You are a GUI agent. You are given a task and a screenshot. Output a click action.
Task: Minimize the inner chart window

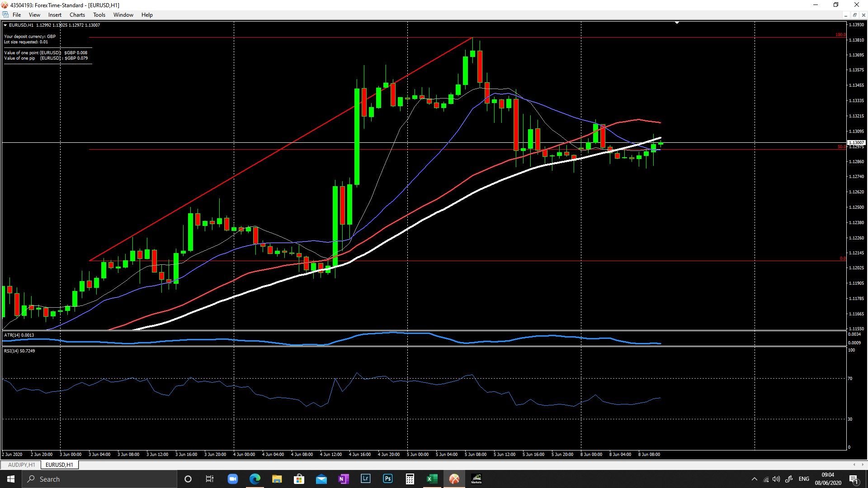click(x=845, y=15)
